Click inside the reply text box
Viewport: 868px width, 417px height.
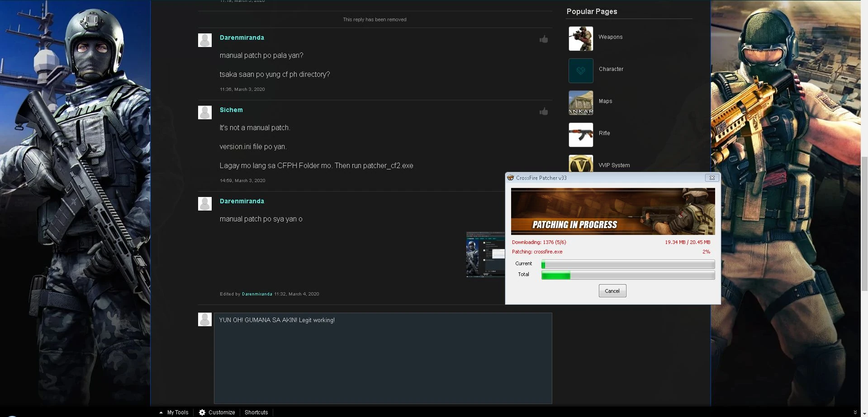point(383,358)
